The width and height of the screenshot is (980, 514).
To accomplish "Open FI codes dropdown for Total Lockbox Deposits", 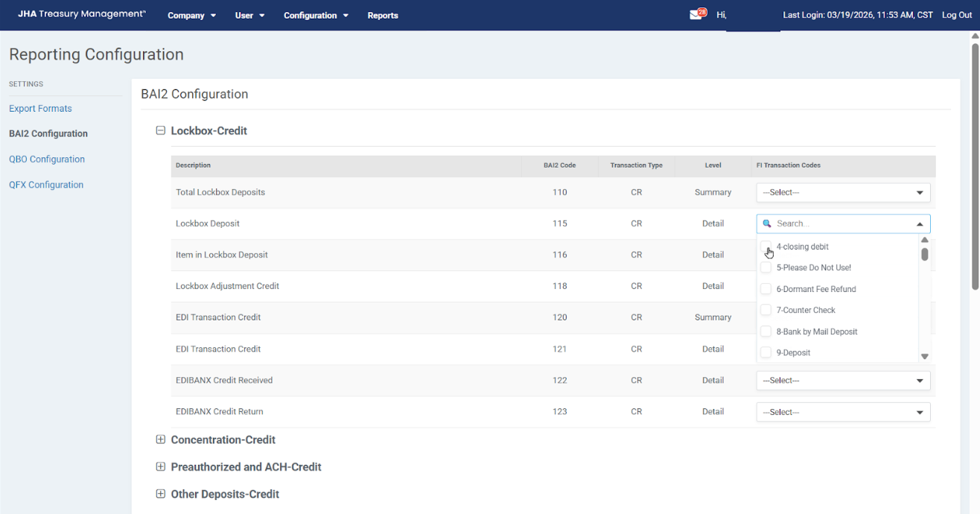I will pos(843,192).
